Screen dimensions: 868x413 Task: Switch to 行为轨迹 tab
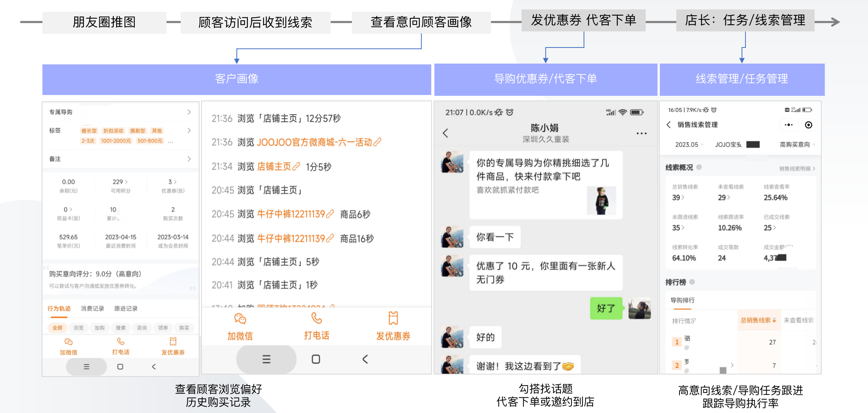59,309
